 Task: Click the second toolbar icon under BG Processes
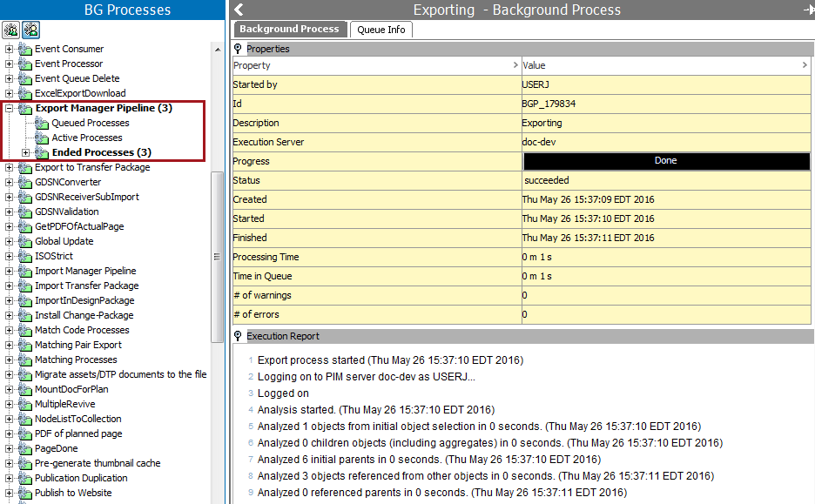30,30
